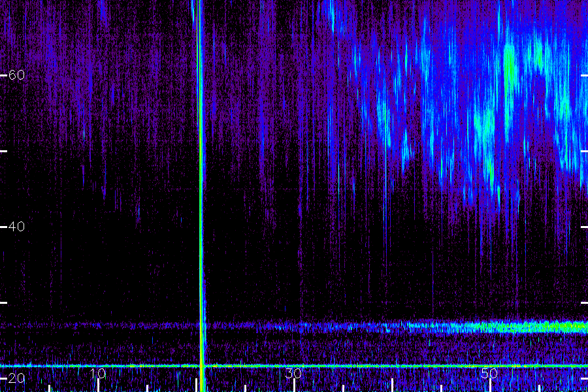This screenshot has width=588, height=392.
Task: Click the "20" label on the vertical axis
Action: [x=16, y=378]
